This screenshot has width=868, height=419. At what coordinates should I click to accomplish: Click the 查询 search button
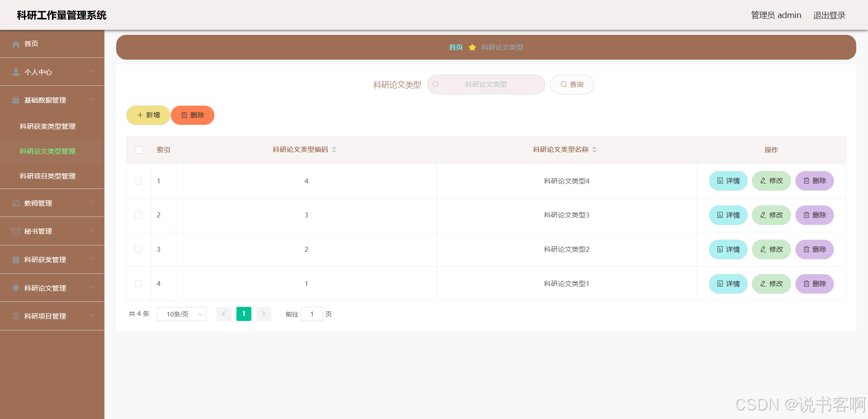click(572, 85)
